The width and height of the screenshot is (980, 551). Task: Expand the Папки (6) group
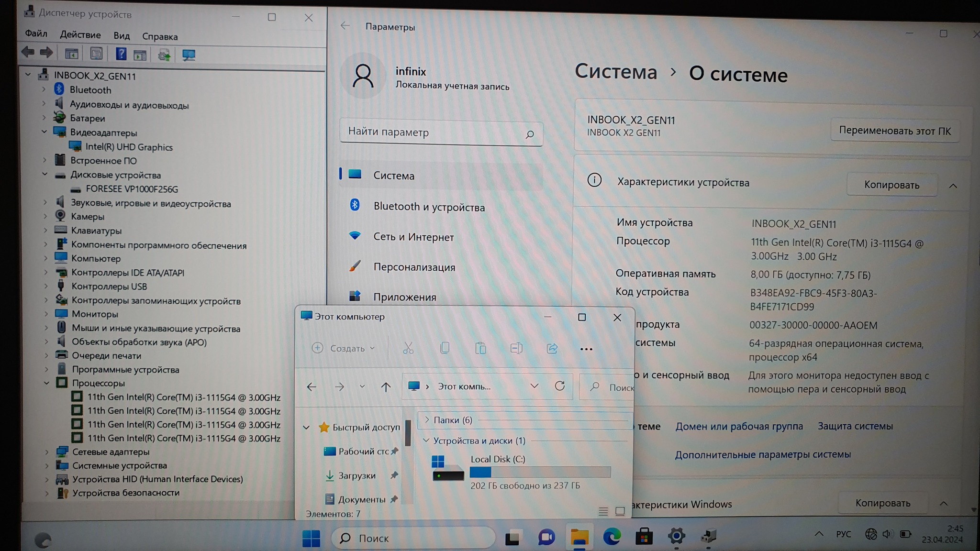(x=427, y=419)
